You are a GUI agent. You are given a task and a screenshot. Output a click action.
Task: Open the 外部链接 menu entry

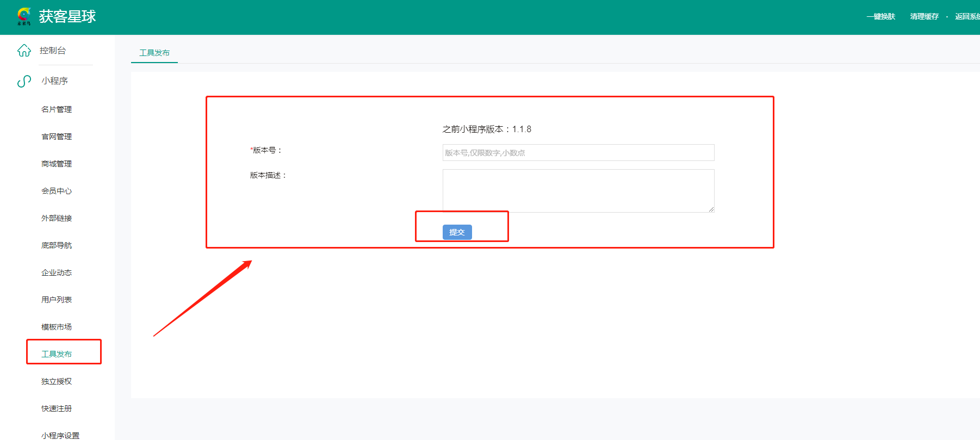click(57, 218)
